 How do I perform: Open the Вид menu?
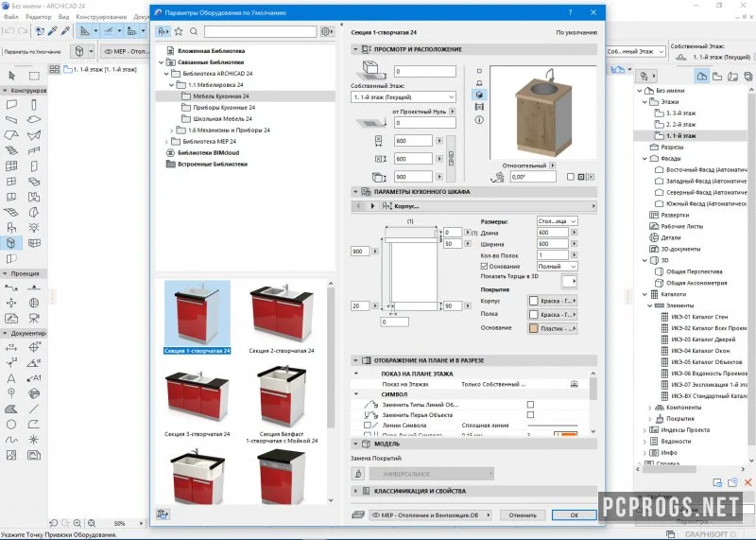(63, 16)
